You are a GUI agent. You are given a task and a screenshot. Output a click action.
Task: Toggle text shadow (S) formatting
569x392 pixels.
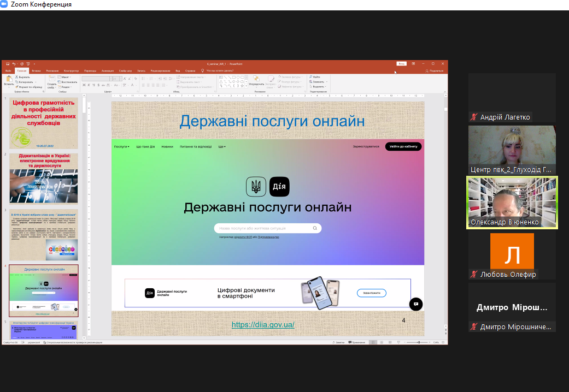[x=98, y=85]
